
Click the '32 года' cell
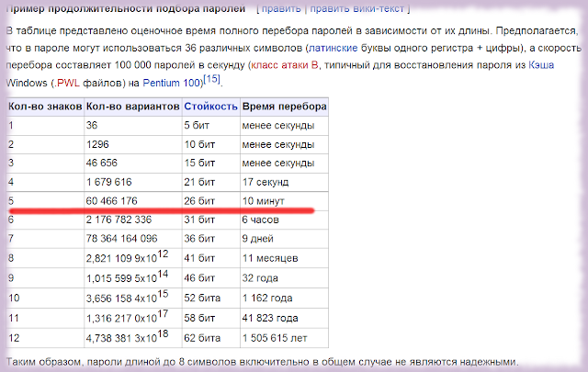point(284,278)
